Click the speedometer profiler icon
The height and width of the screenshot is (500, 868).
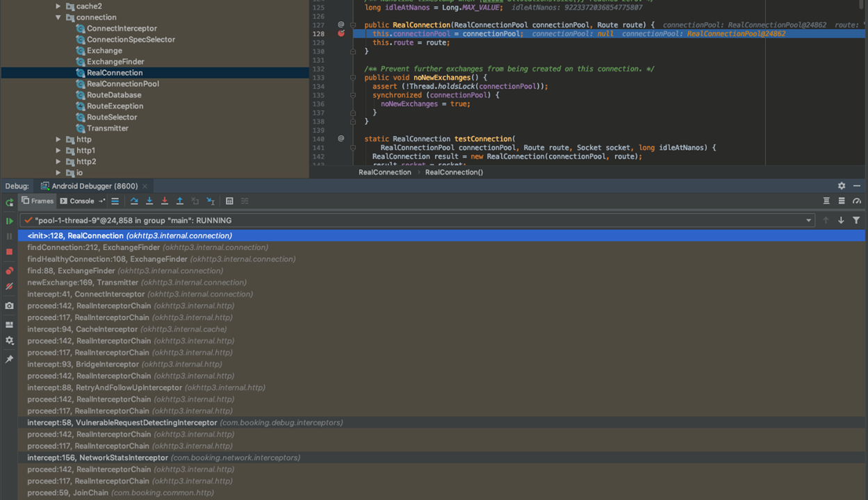857,201
